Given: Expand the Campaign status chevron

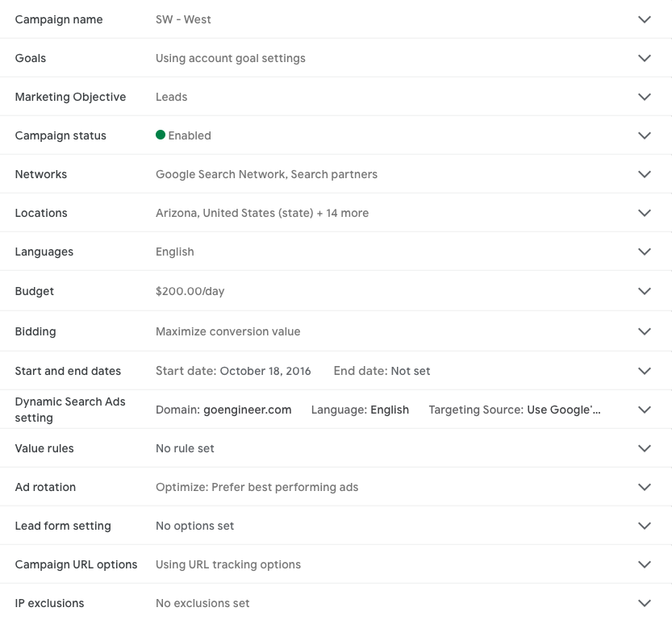Looking at the screenshot, I should [x=644, y=135].
